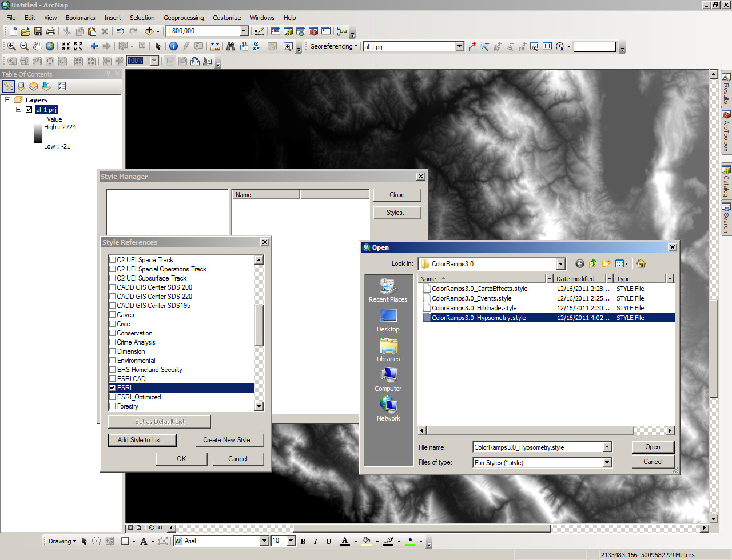
Task: Open the Look in ColorRamps3.0 dropdown
Action: [x=561, y=264]
